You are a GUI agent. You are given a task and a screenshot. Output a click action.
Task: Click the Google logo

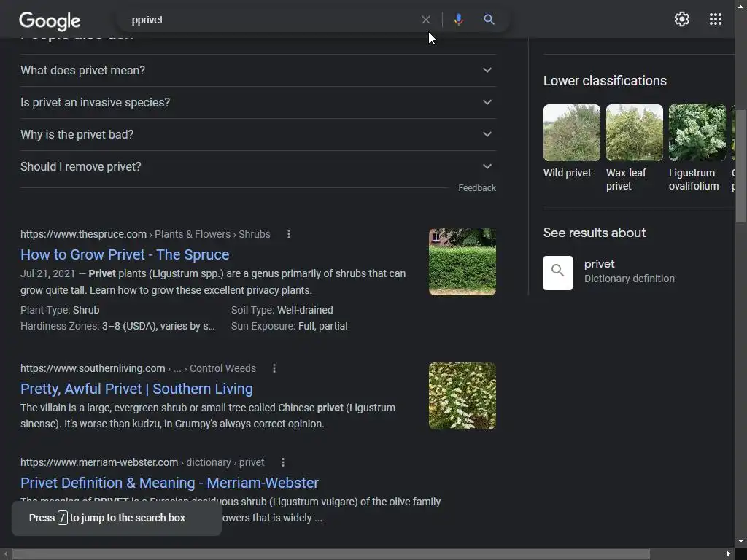click(50, 20)
